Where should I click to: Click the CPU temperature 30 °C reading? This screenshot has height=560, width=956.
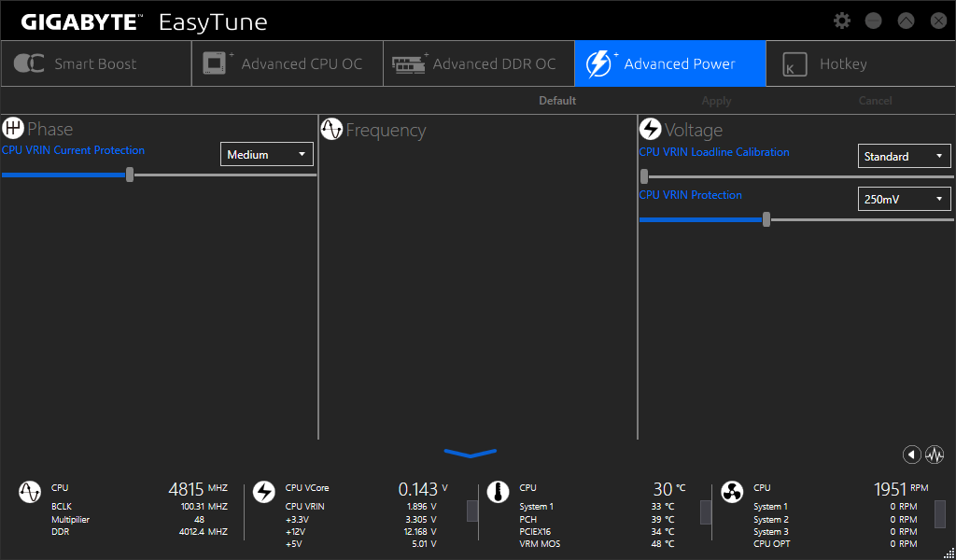coord(668,489)
